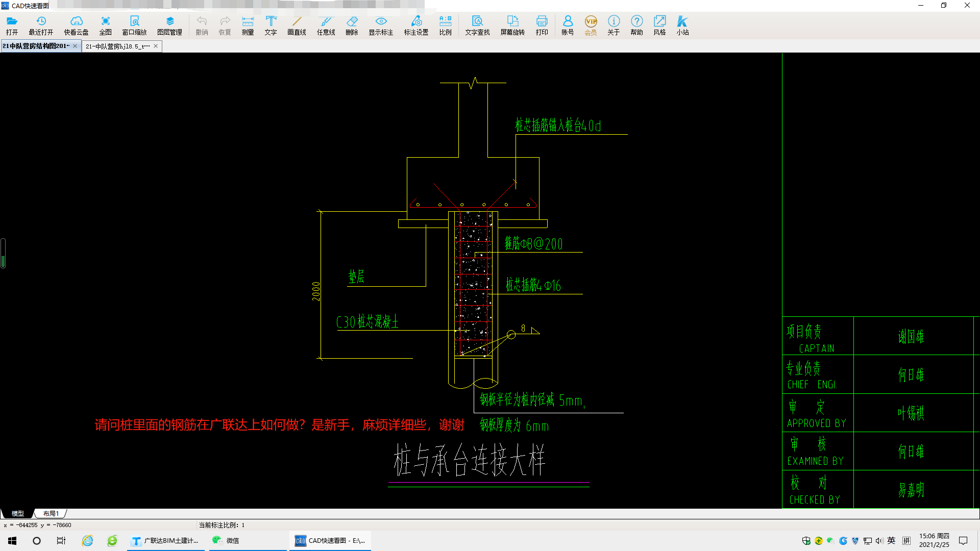Open Cortana search circle

point(37,541)
